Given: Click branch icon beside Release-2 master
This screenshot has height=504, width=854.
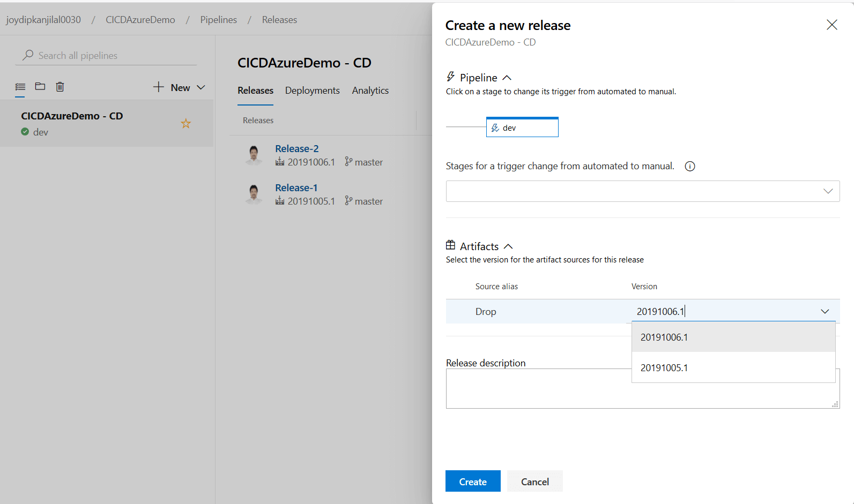Looking at the screenshot, I should pos(348,161).
